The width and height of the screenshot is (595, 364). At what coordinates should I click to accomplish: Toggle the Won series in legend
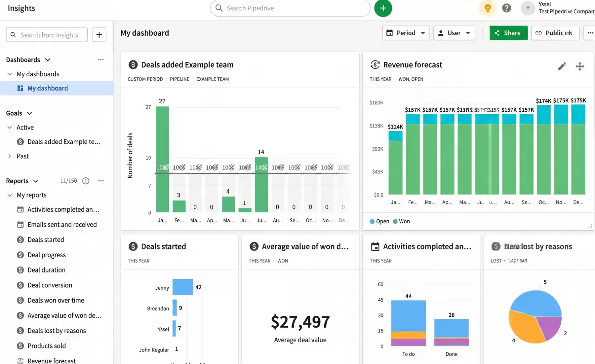pos(401,221)
